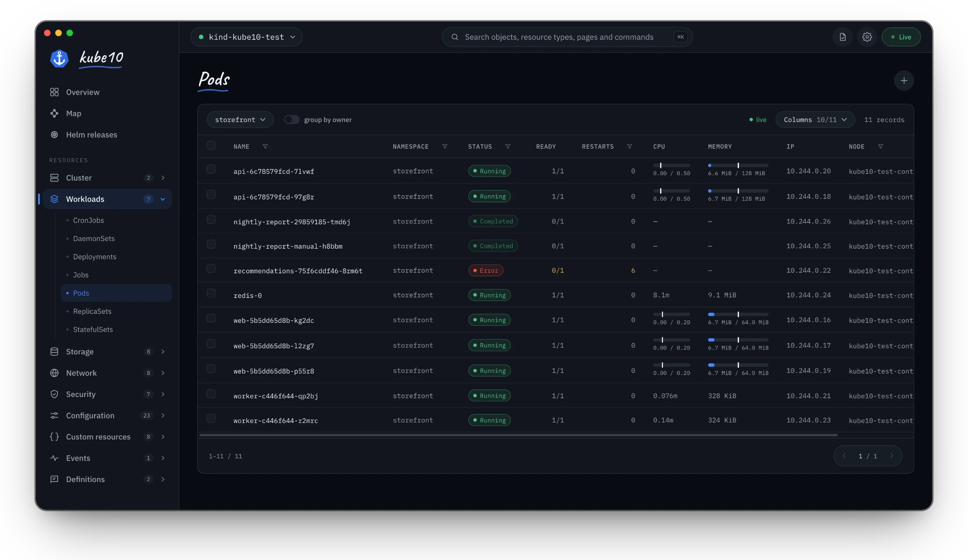
Task: Click the search objects input field
Action: coord(567,37)
